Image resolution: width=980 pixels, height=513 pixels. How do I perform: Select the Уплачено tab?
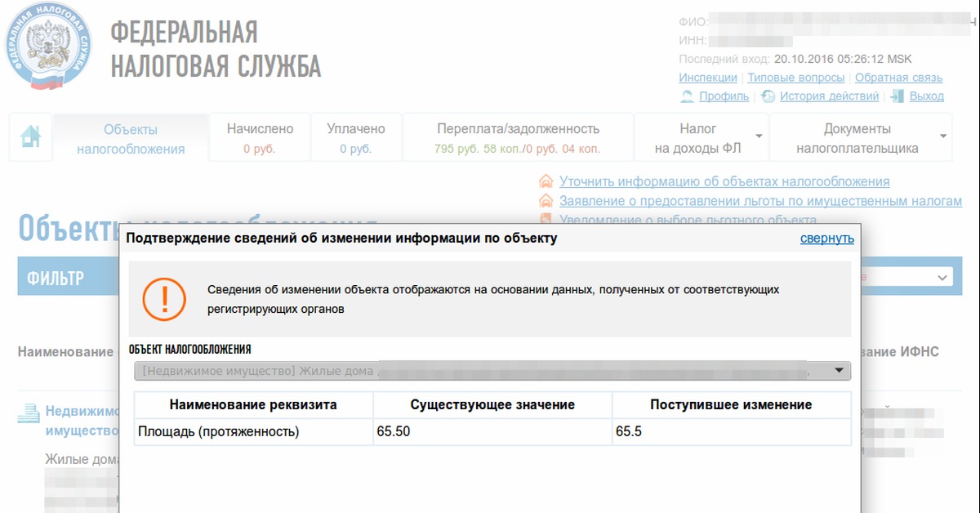pyautogui.click(x=355, y=138)
